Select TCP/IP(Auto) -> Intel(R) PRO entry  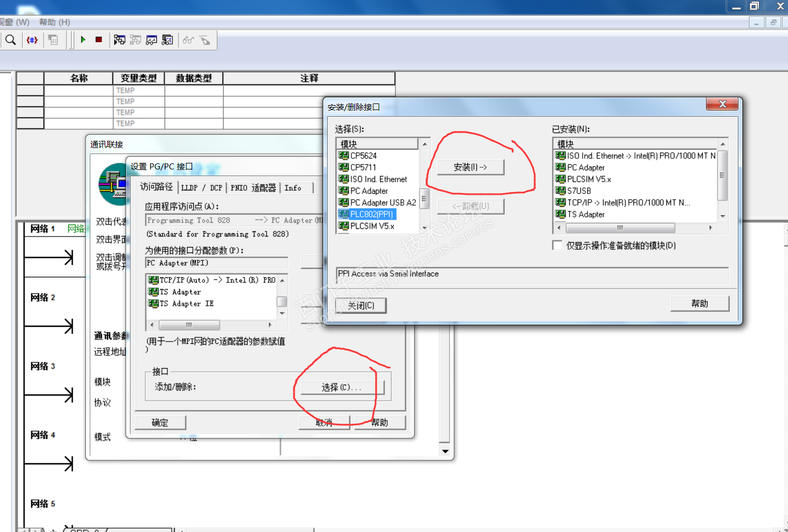[218, 280]
